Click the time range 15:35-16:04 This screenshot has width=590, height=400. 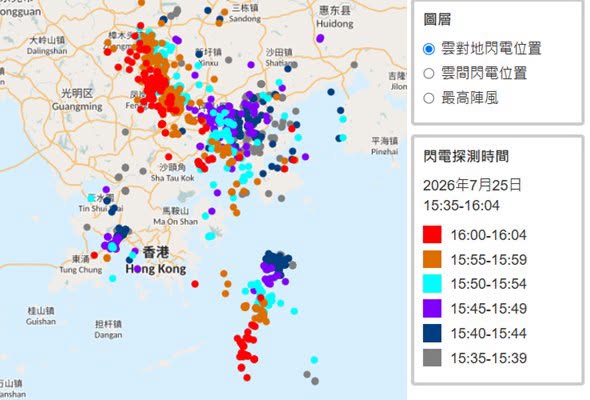[461, 205]
